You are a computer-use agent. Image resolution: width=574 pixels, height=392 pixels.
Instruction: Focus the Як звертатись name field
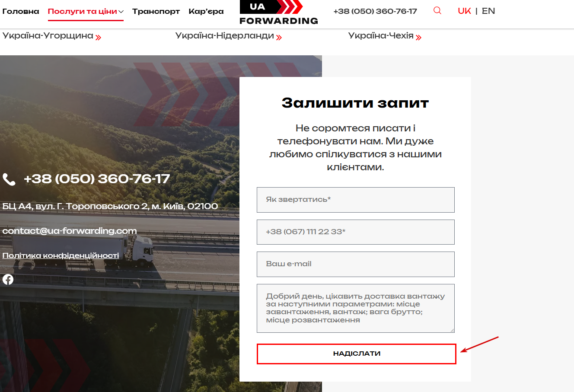(x=356, y=200)
